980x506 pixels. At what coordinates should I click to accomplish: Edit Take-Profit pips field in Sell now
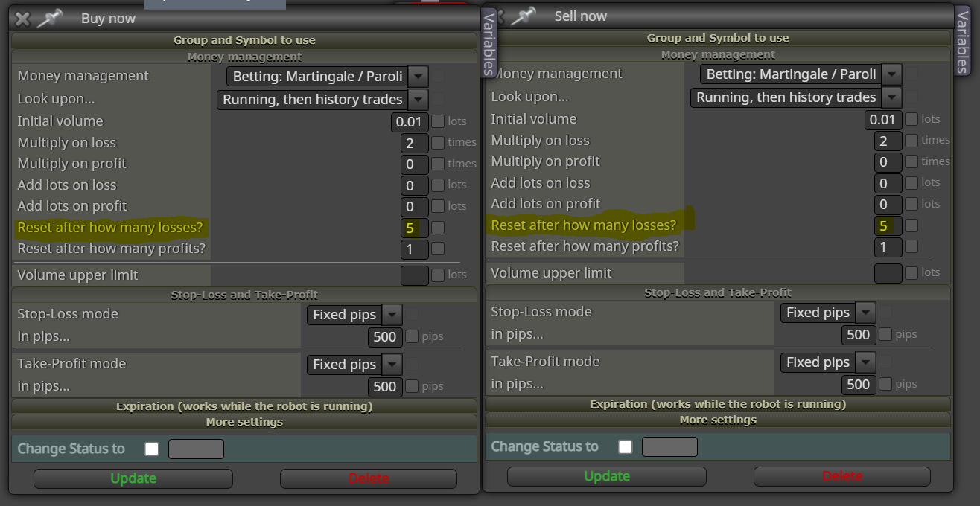(x=859, y=385)
